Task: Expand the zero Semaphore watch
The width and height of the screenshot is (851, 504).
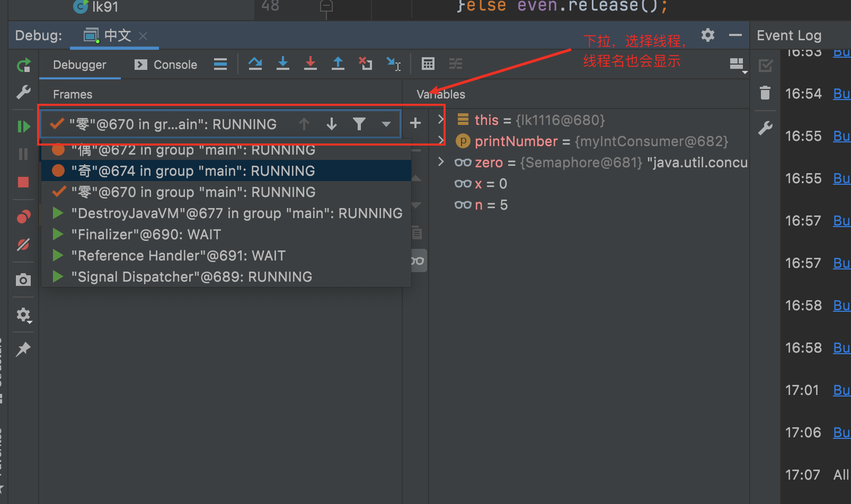Action: (x=440, y=161)
